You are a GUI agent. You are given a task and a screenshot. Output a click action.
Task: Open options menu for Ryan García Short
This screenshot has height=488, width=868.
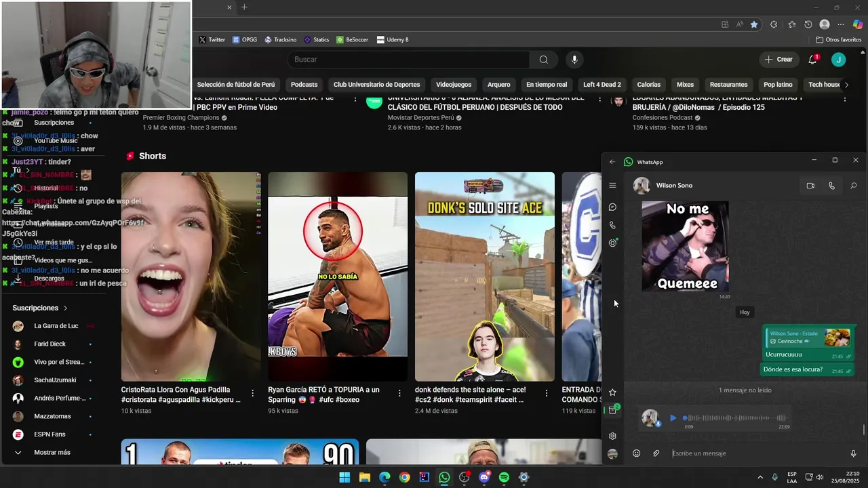coord(399,393)
